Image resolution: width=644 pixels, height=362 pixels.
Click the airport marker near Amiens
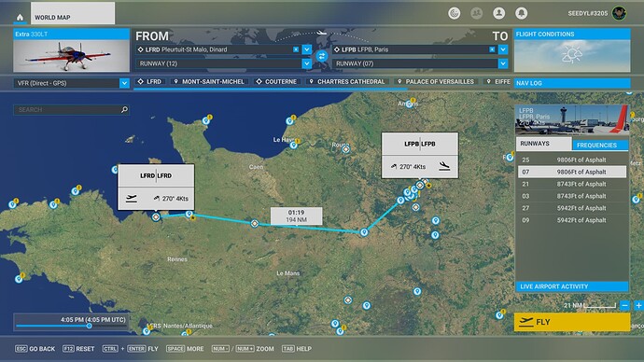[x=409, y=104]
